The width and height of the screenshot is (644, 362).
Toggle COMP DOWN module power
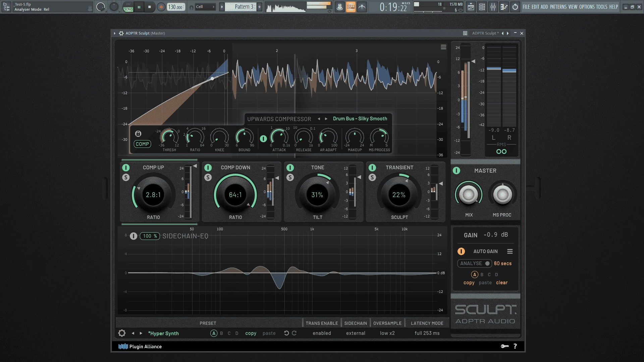(x=208, y=168)
